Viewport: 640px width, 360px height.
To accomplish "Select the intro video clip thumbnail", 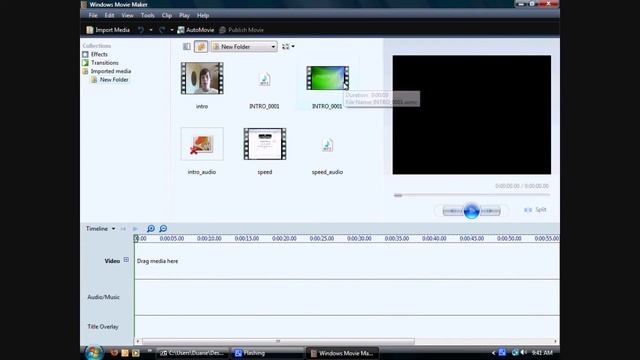I will 202,78.
